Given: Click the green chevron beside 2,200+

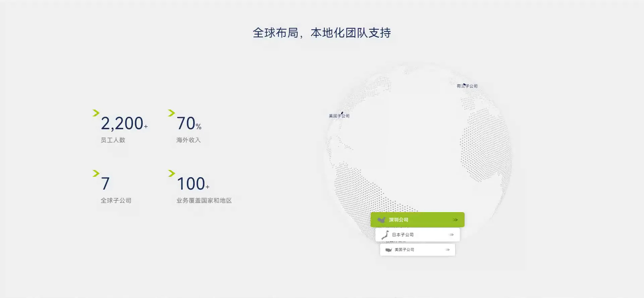Looking at the screenshot, I should coord(96,113).
